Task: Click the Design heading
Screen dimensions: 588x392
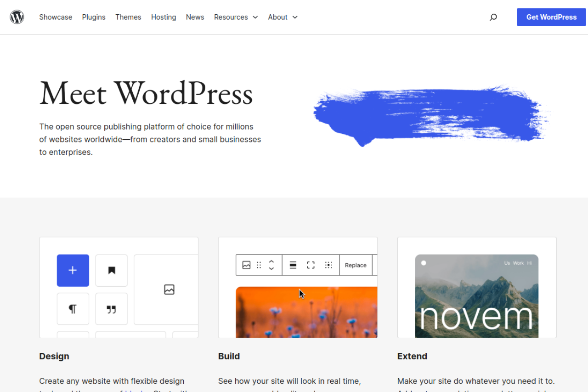Action: (x=54, y=356)
